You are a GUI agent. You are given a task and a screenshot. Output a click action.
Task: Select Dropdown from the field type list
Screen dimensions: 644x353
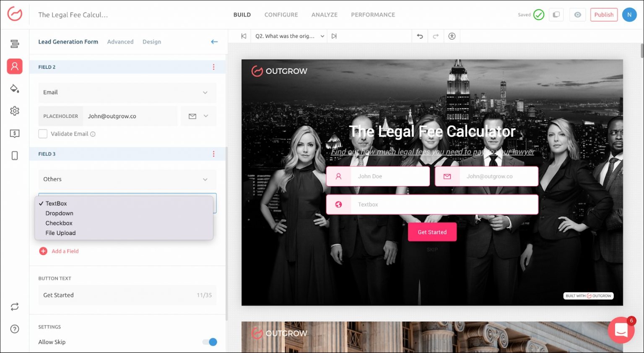coord(60,213)
